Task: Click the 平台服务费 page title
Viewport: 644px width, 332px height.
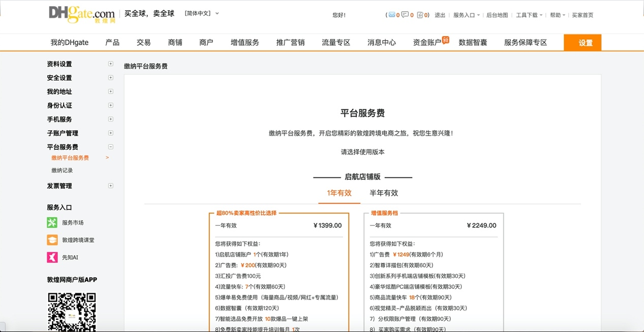Action: (x=362, y=113)
